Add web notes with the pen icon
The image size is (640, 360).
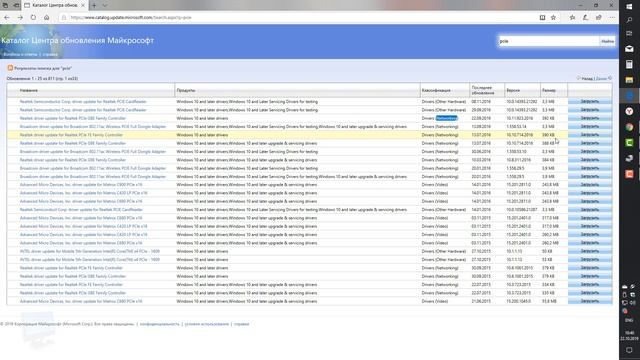pos(585,18)
